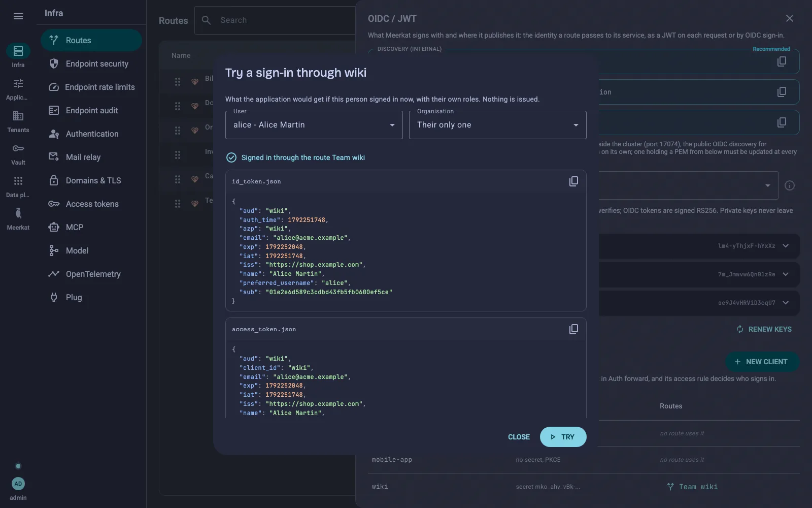Copy the second discovery field ending in 'ion'
Screen dimensions: 812x508
pyautogui.click(x=782, y=92)
